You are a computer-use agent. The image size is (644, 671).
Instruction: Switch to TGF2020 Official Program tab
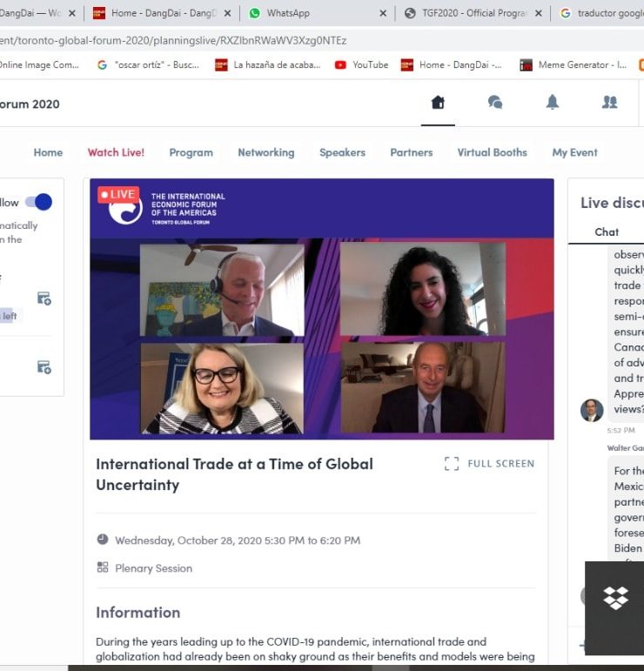tap(473, 13)
